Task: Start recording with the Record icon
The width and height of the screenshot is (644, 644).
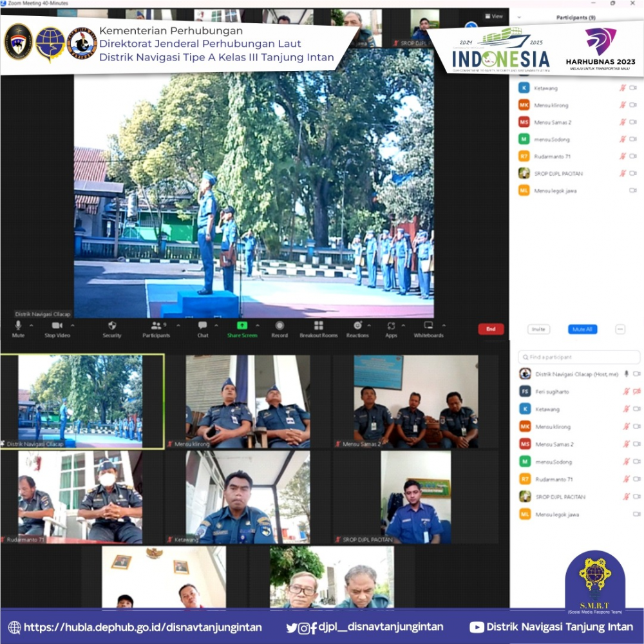Action: (x=279, y=326)
